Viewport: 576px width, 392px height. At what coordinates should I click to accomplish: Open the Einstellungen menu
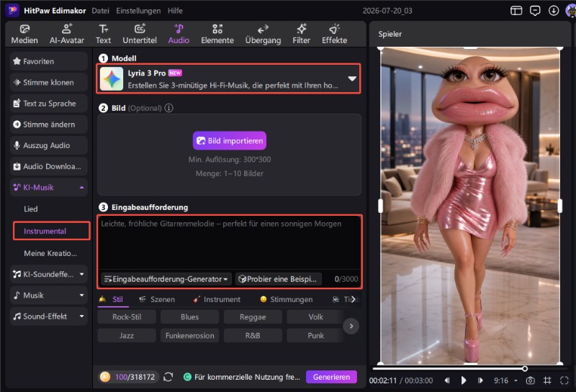click(x=138, y=11)
